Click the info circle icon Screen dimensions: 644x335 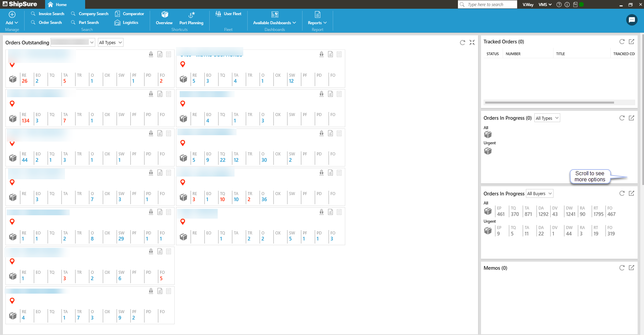pyautogui.click(x=567, y=5)
